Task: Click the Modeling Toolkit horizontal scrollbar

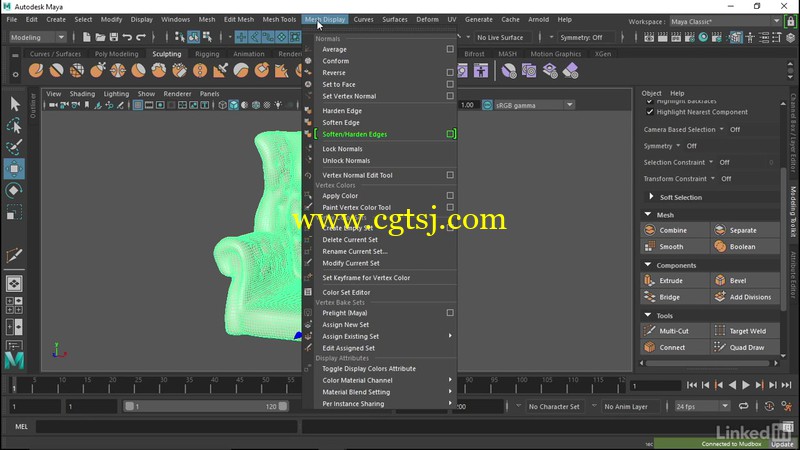Action: pyautogui.click(x=708, y=363)
